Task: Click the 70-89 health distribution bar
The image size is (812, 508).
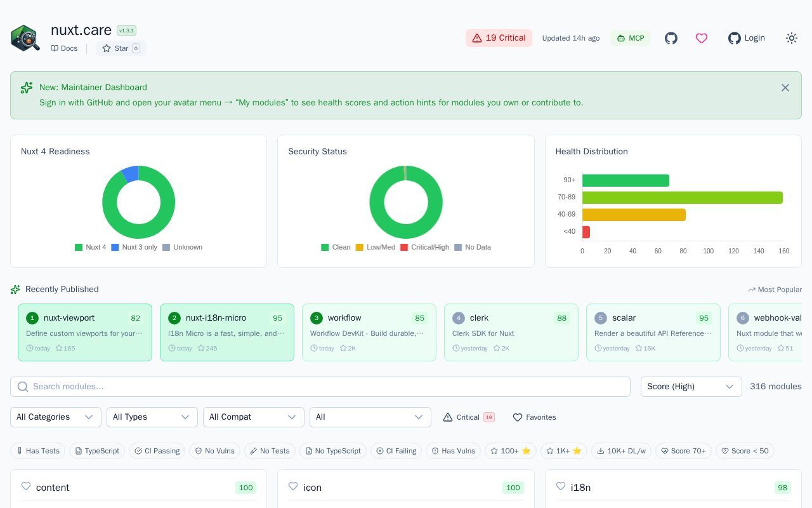Action: 683,197
